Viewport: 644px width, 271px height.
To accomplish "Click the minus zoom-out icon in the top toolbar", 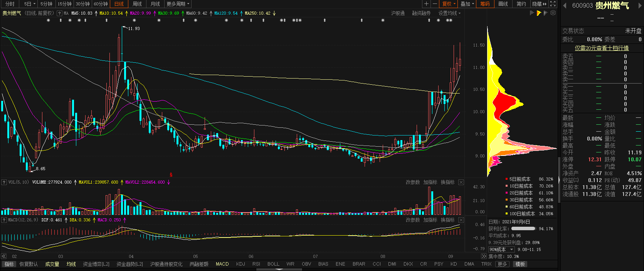I will pos(435,4).
